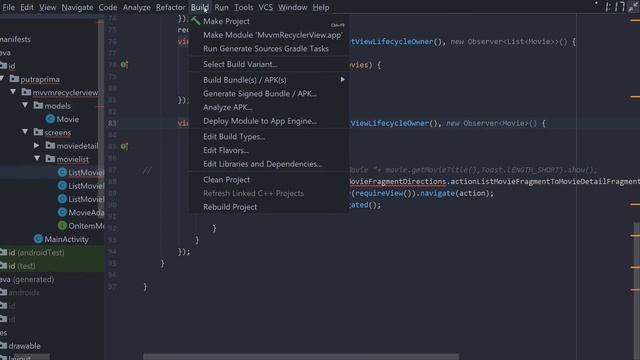This screenshot has width=640, height=360.
Task: Select Analyze APK entry
Action: 269,107
